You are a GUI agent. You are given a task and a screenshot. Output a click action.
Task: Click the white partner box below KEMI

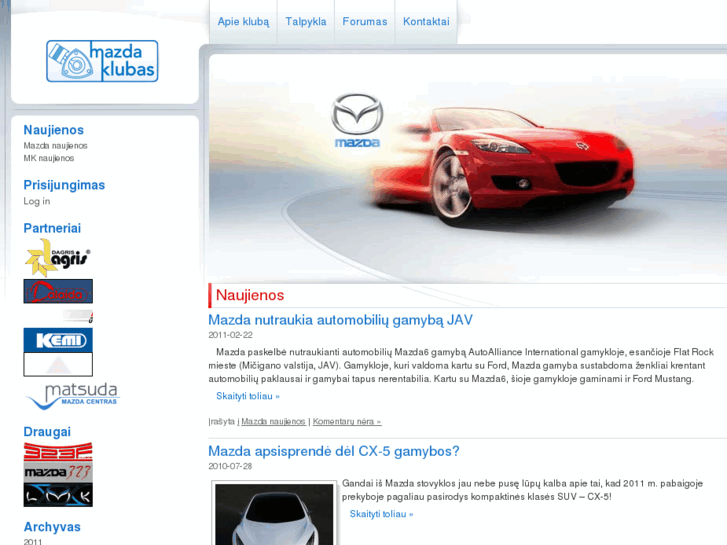[x=58, y=365]
